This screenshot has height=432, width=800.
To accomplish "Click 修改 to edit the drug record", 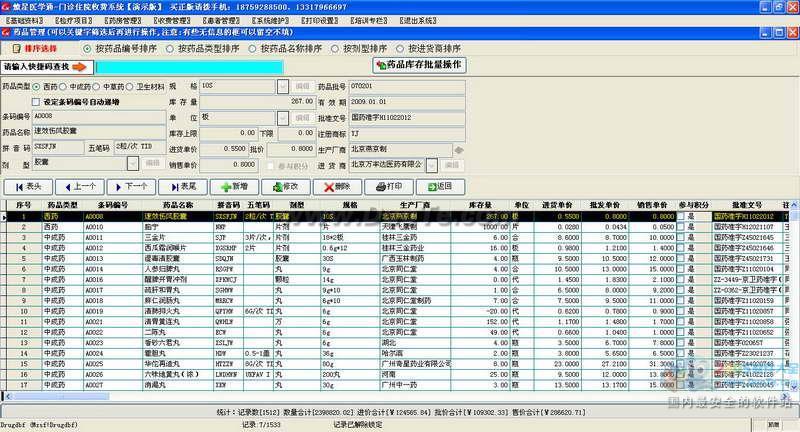I will pyautogui.click(x=286, y=187).
